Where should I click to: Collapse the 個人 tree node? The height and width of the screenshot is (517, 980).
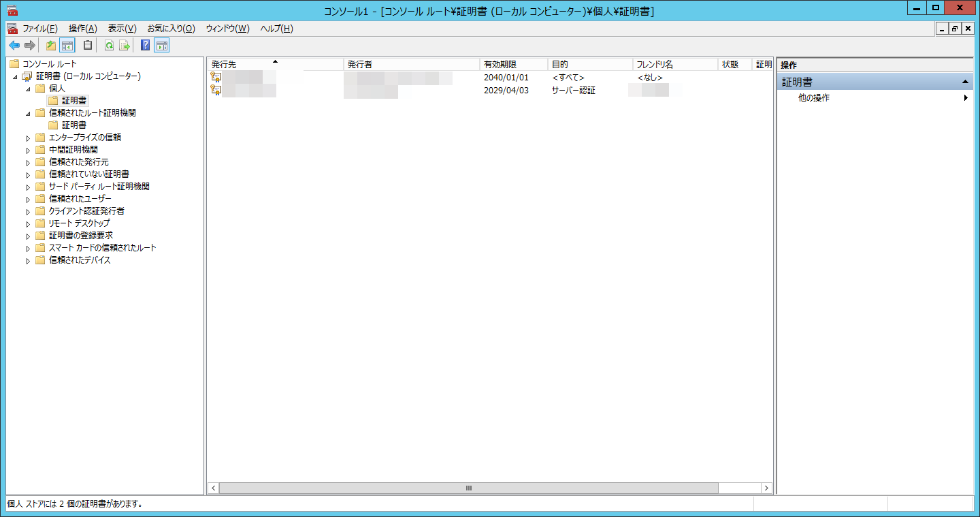pyautogui.click(x=29, y=89)
